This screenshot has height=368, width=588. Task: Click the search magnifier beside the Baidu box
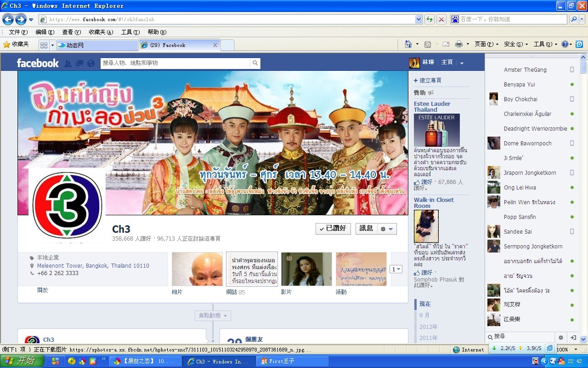point(573,19)
